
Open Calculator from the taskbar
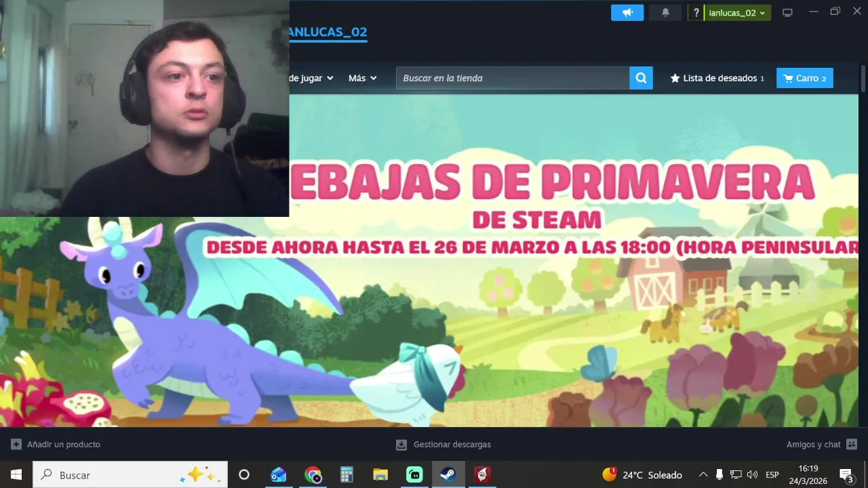[347, 474]
